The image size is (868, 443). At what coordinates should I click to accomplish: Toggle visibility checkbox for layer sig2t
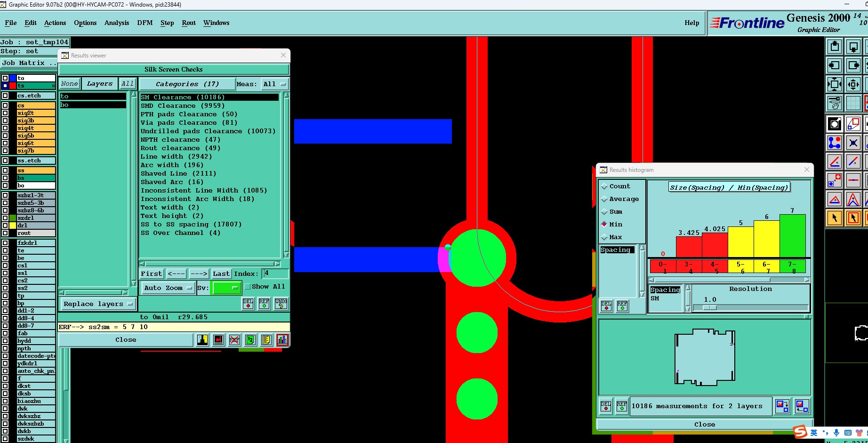coord(5,113)
